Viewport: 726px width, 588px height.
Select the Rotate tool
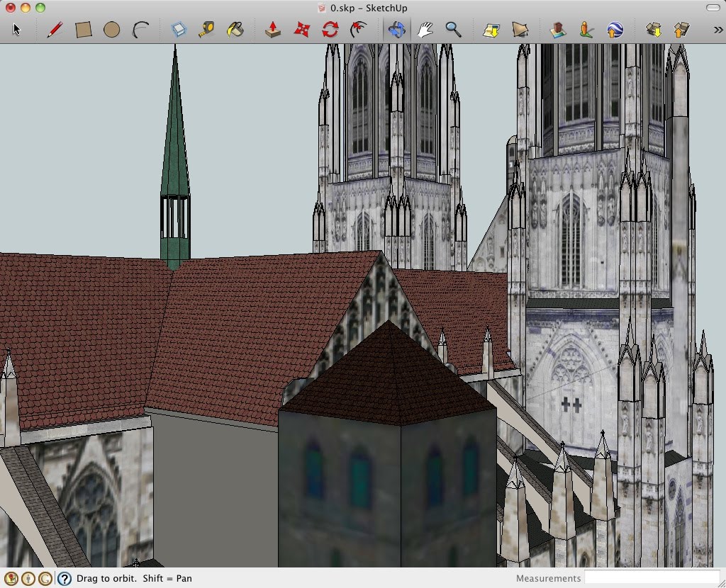coord(330,30)
